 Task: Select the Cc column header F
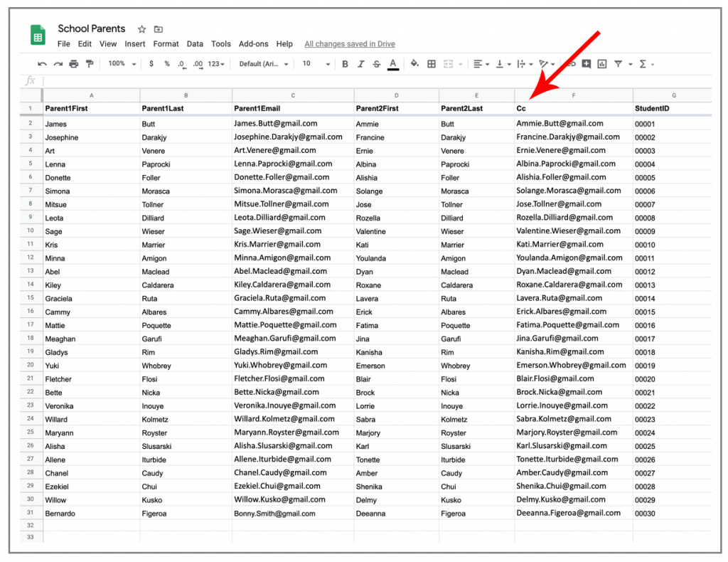click(573, 94)
